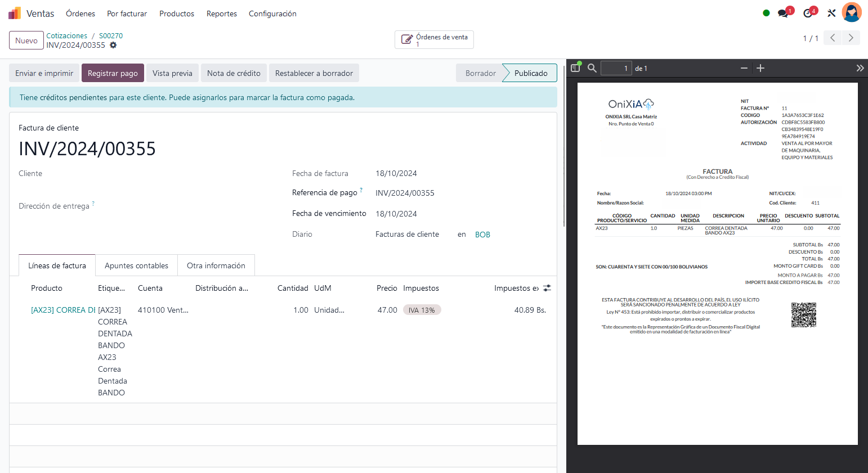868x473 pixels.
Task: Switch to the Apuntes contables tab
Action: (136, 265)
